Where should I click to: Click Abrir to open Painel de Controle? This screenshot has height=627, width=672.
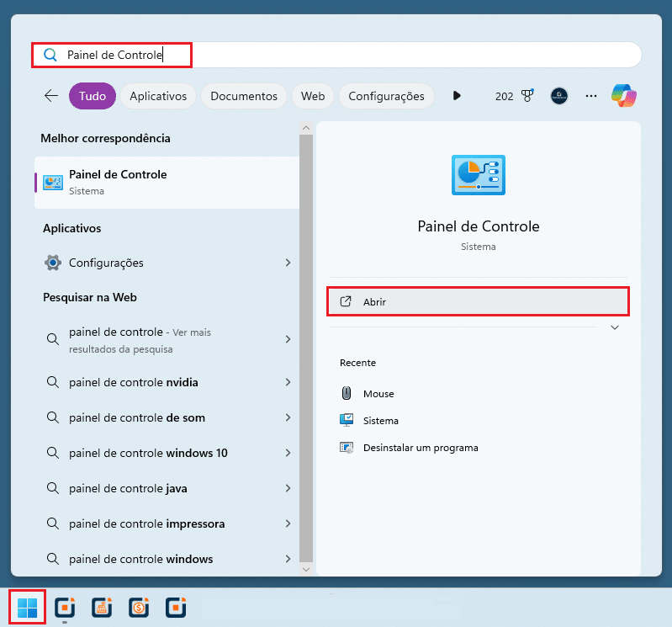477,301
